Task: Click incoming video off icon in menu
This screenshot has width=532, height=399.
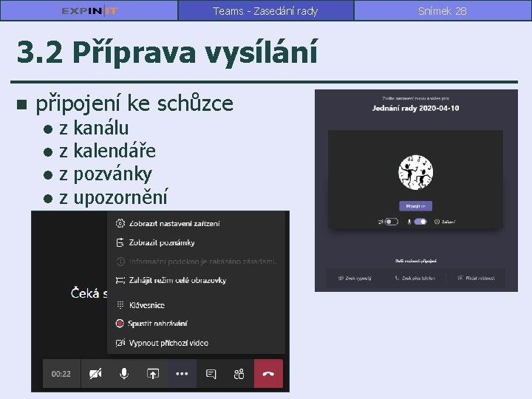Action: coord(120,343)
